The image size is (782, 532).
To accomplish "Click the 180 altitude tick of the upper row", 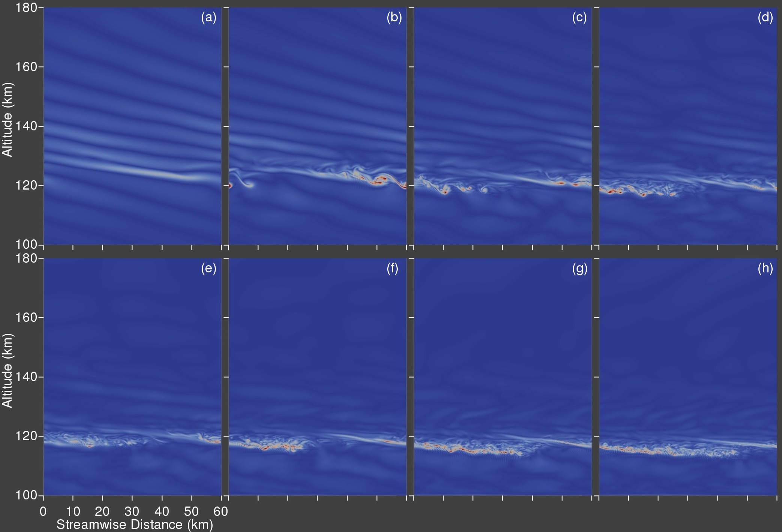I will (x=26, y=7).
